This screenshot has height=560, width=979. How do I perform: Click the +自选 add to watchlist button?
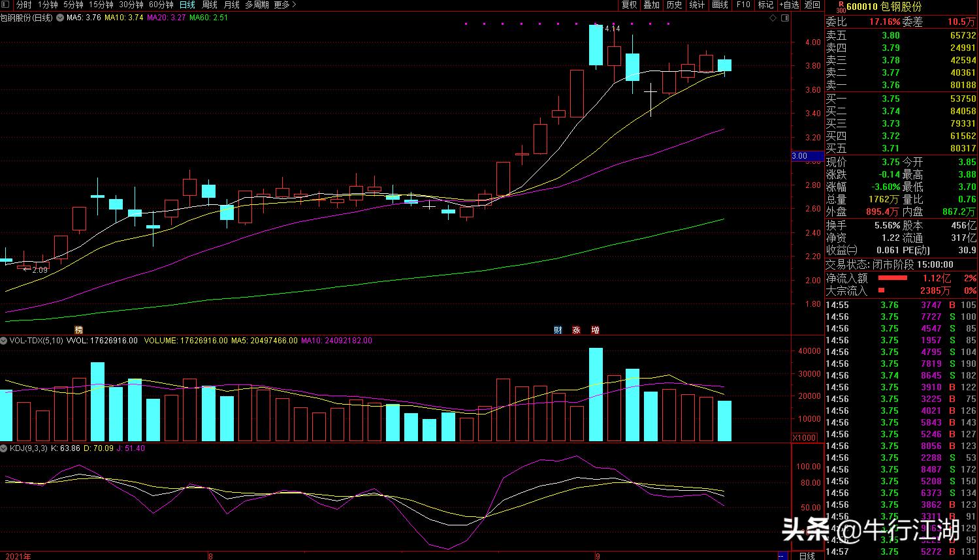click(789, 5)
